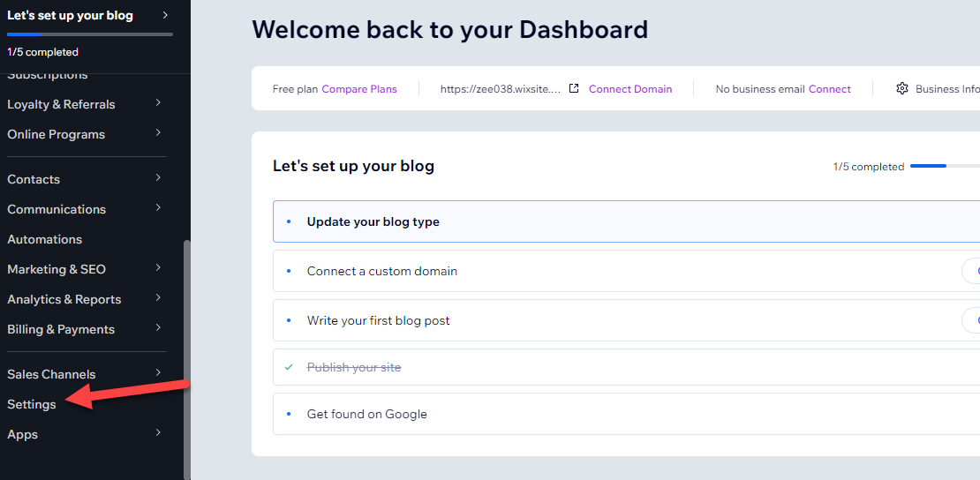This screenshot has height=480, width=980.
Task: Expand the Loyalty & Referrals chevron
Action: (x=159, y=102)
